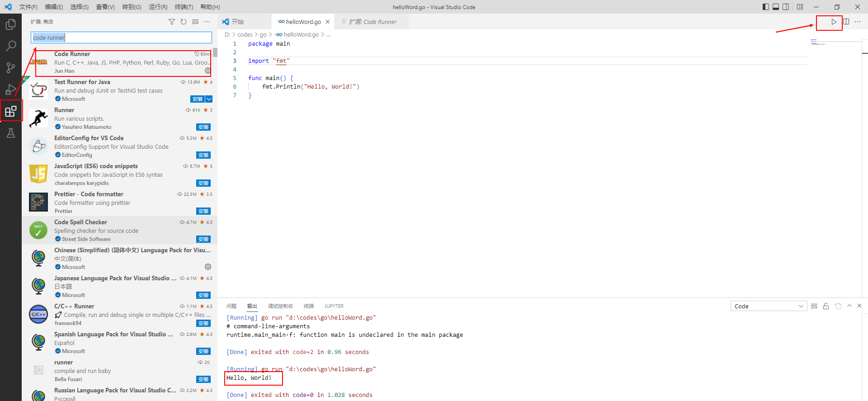Toggle bottom panel visibility
This screenshot has height=401, width=868.
click(x=776, y=7)
